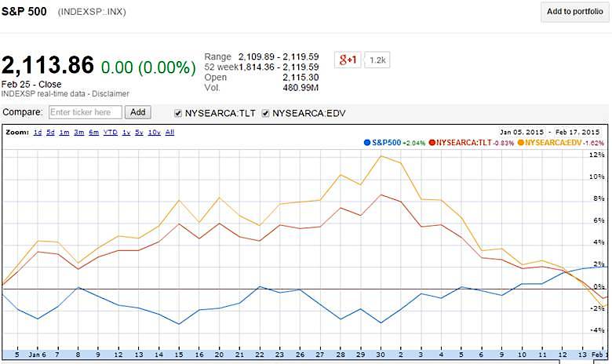Set chart zoom to 10y
The width and height of the screenshot is (612, 364).
(154, 133)
